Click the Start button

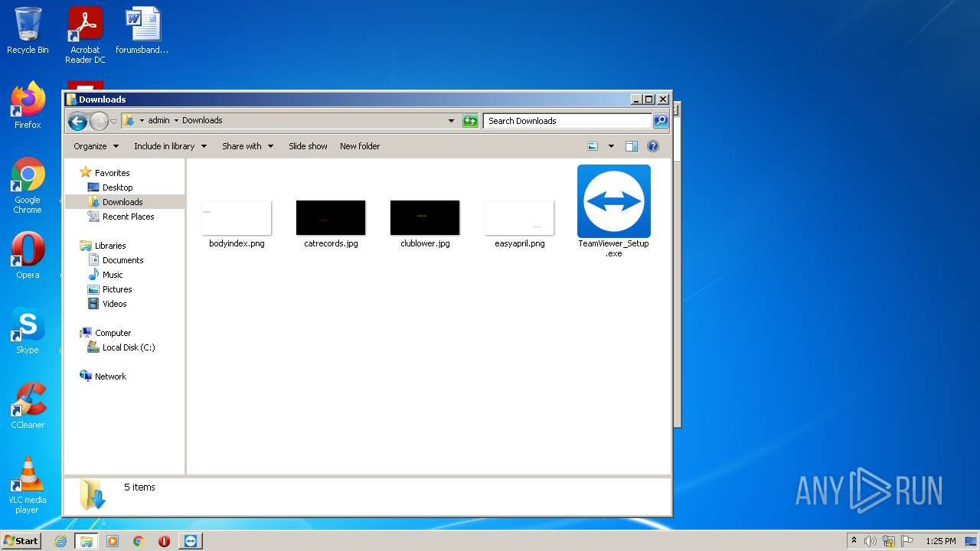[21, 541]
